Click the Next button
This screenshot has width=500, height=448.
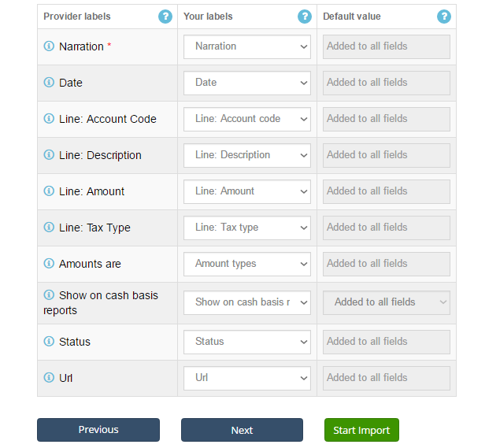click(242, 430)
